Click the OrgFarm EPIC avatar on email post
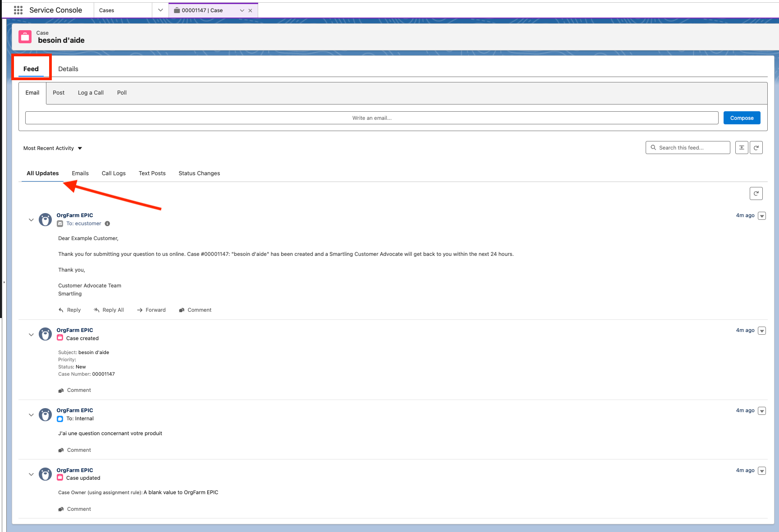 click(x=45, y=220)
